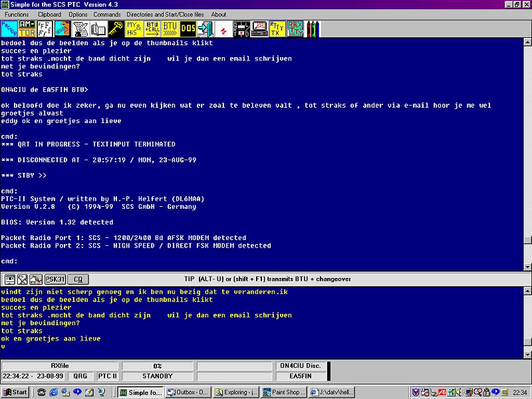Select the AMTOR mode icon
This screenshot has height=399, width=532.
27,29
